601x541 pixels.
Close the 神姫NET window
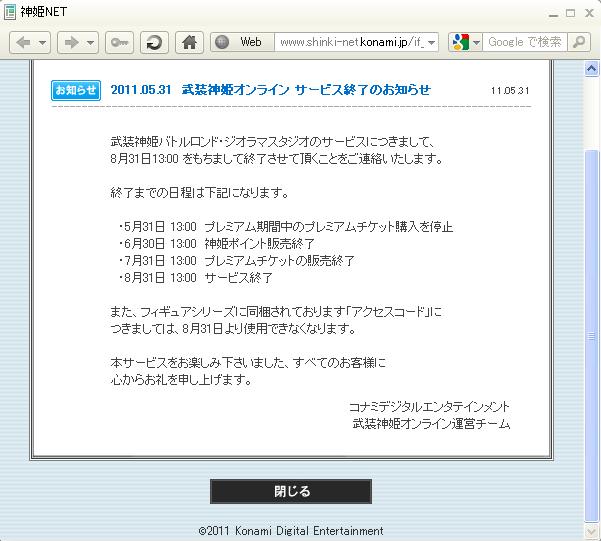[589, 13]
